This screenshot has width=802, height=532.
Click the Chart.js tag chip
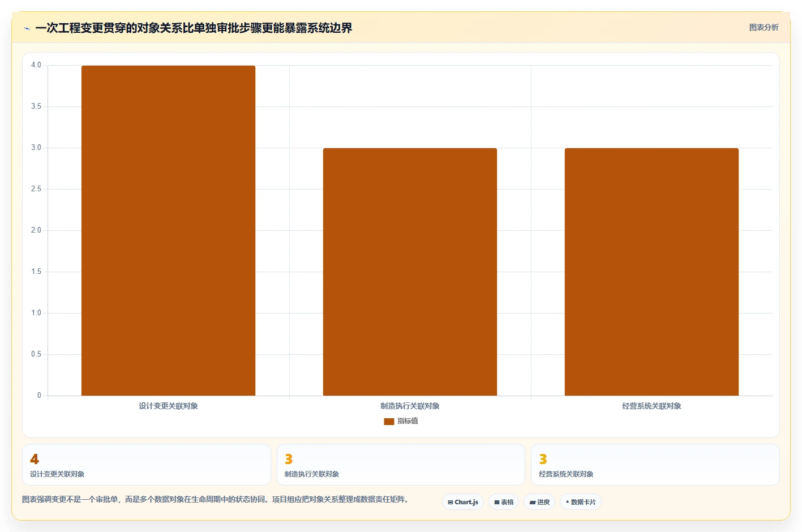point(463,502)
